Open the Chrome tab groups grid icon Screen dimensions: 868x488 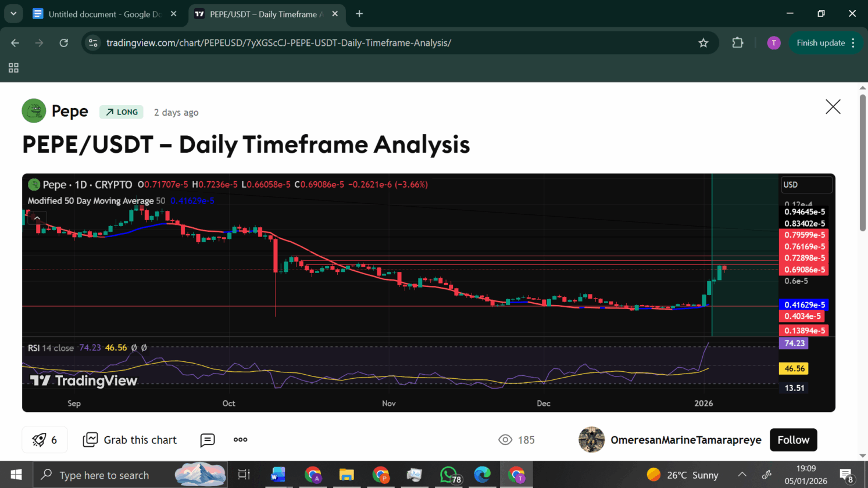click(x=13, y=68)
